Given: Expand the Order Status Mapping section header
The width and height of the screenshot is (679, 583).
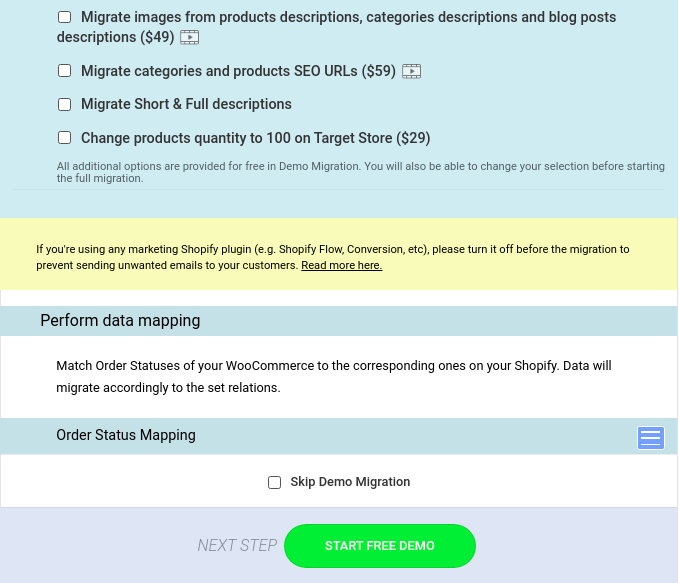Looking at the screenshot, I should click(126, 435).
